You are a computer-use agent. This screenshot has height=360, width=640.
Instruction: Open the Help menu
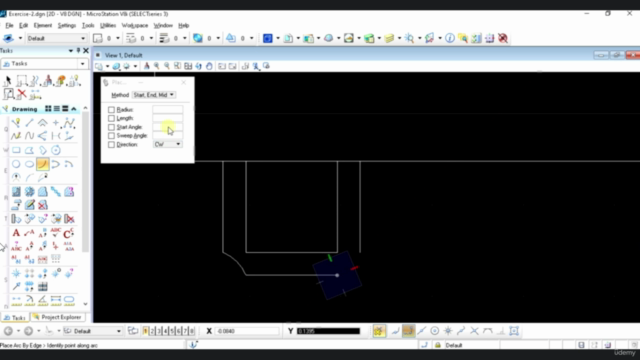[x=184, y=25]
